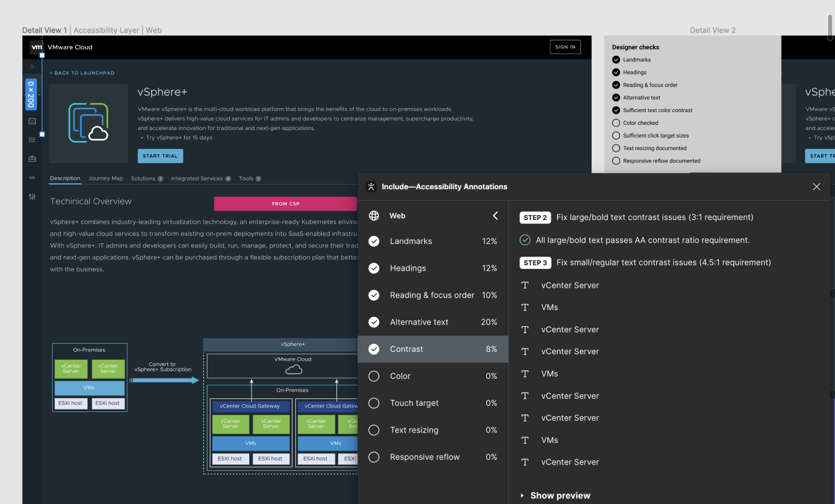
Task: Open the Solutions tab
Action: point(147,178)
